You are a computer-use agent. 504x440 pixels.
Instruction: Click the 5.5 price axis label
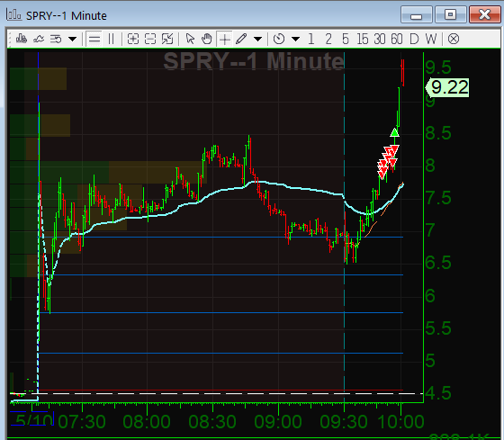point(438,328)
